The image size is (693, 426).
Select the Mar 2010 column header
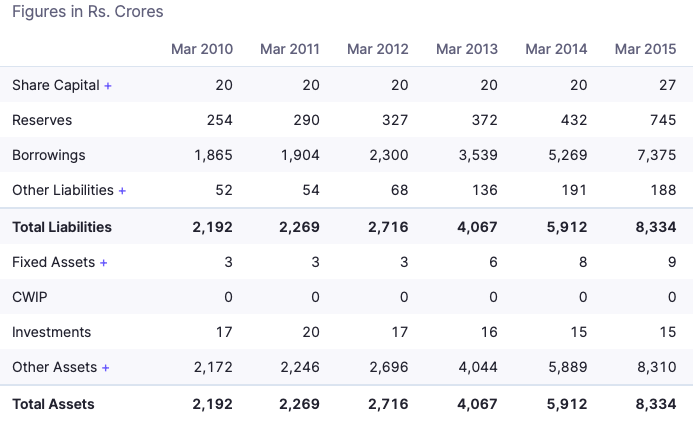(x=202, y=49)
